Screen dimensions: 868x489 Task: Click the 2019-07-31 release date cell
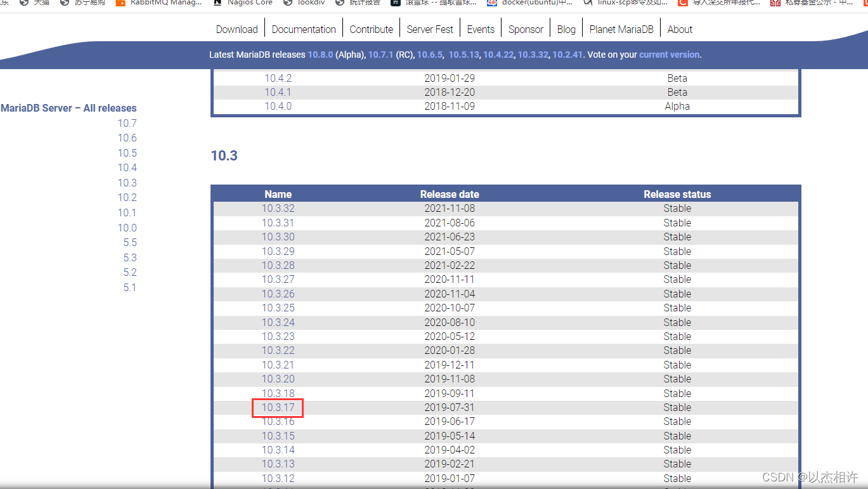450,408
